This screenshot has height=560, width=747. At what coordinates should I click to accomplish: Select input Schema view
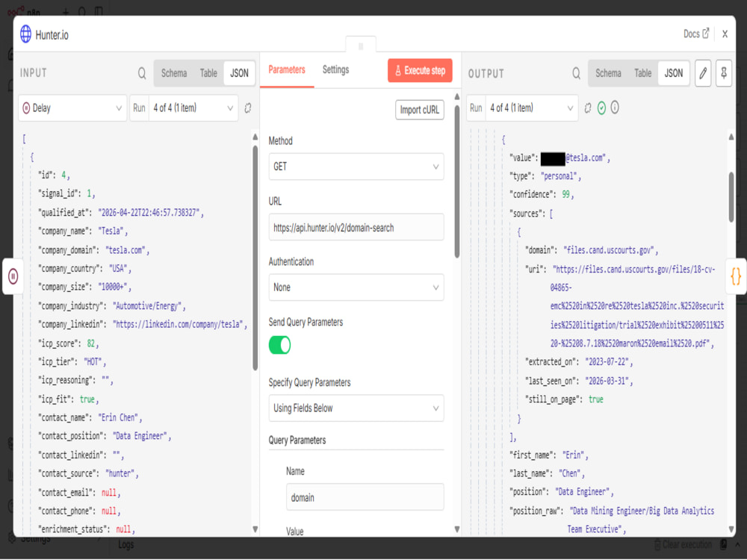pyautogui.click(x=174, y=73)
